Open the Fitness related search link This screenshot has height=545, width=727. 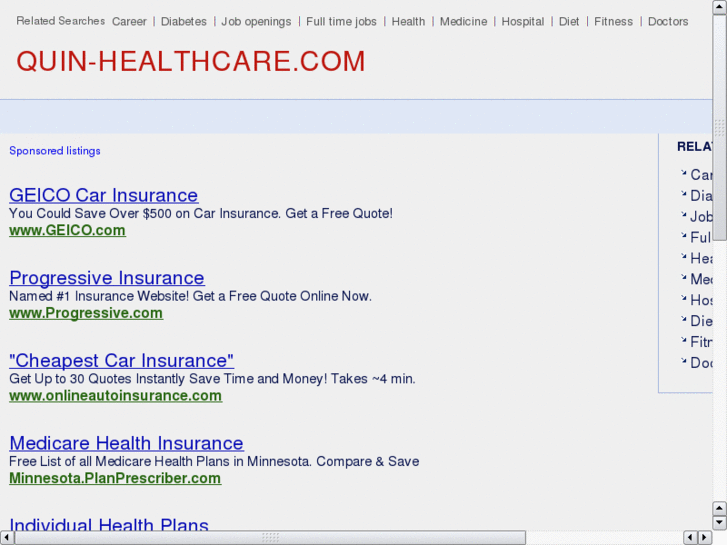click(613, 21)
